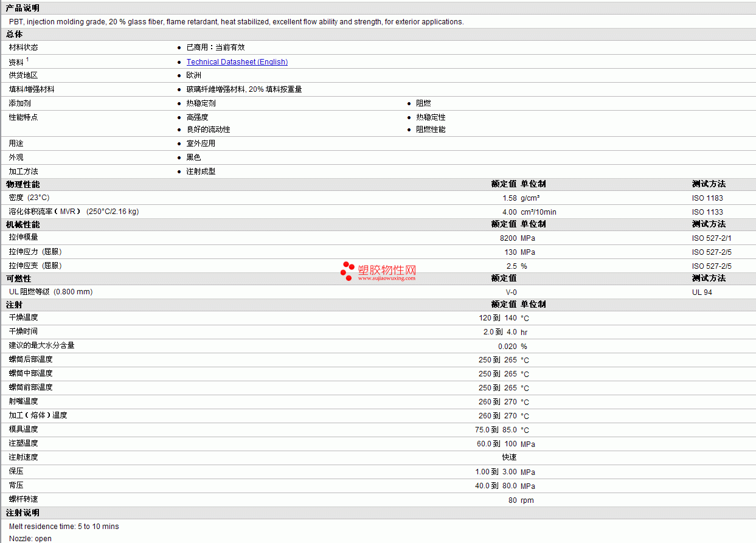Screen dimensions: 756x543
Task: Click the 溶化体积流率 (MVR) row label
Action: point(74,212)
